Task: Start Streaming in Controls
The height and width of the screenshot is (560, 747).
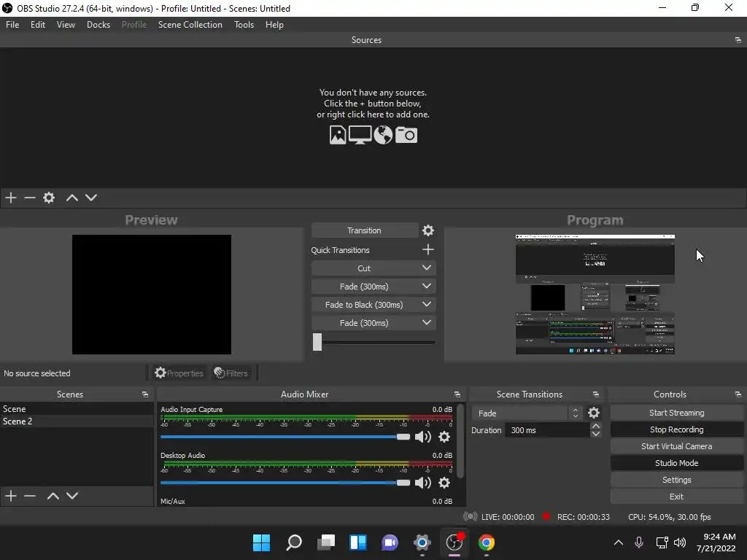Action: (676, 413)
